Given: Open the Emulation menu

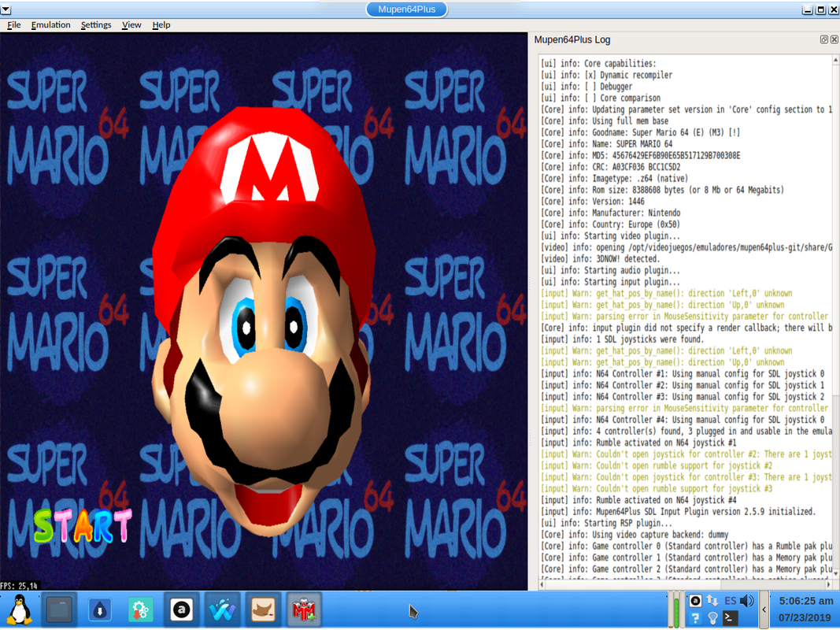Looking at the screenshot, I should 51,24.
